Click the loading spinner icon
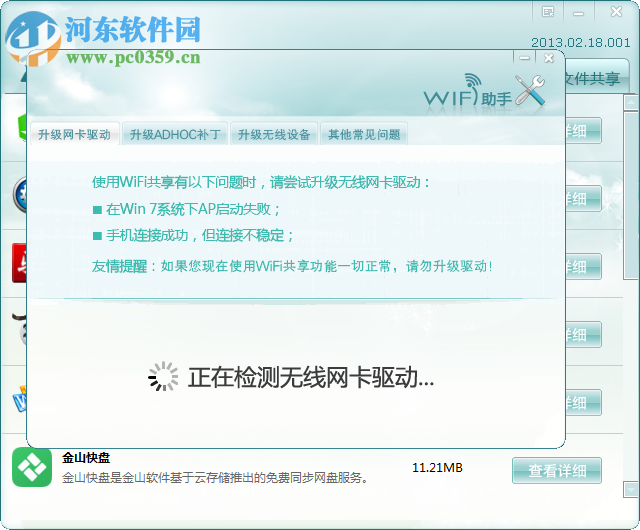This screenshot has width=640, height=530. point(163,376)
